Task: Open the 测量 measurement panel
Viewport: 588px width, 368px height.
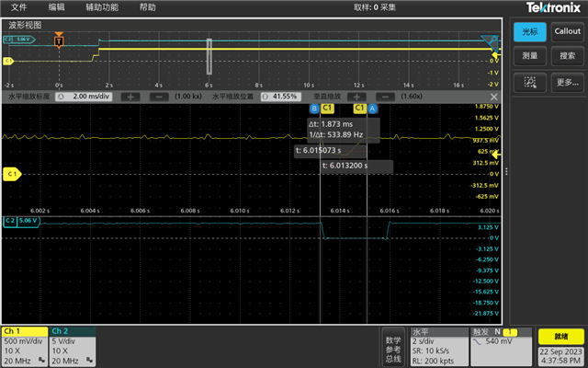Action: (529, 56)
